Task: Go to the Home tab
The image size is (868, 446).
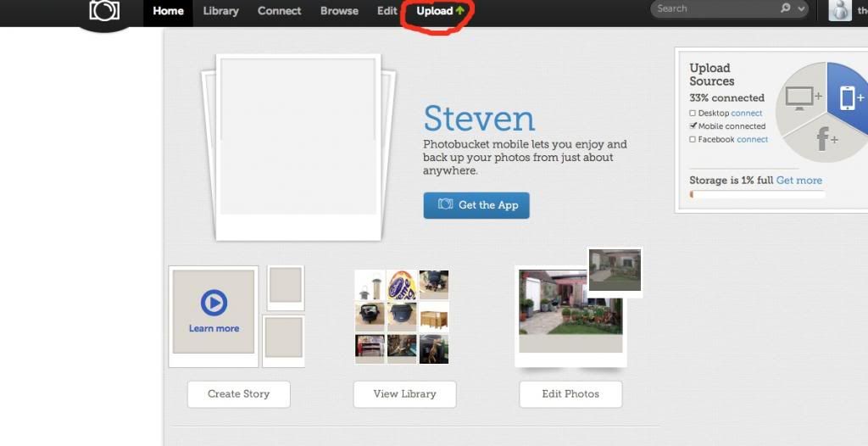Action: [169, 10]
